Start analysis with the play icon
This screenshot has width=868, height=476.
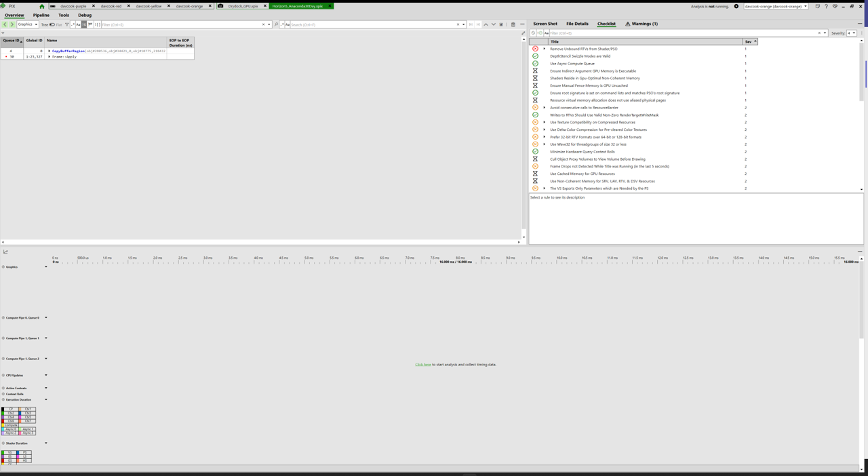coord(736,6)
